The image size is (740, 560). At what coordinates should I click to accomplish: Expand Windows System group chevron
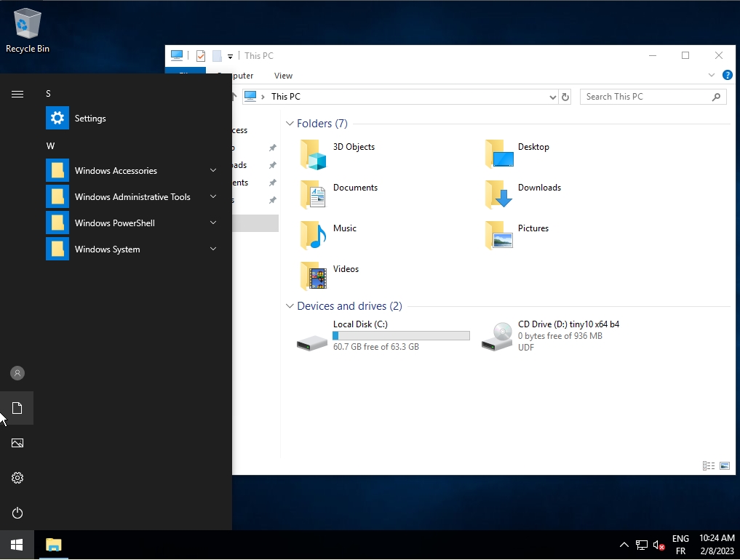pos(213,249)
